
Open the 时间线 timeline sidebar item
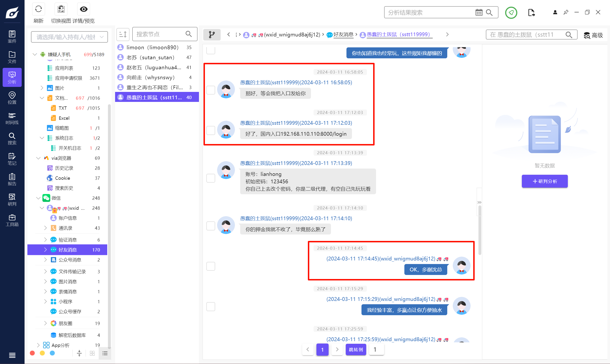tap(12, 118)
